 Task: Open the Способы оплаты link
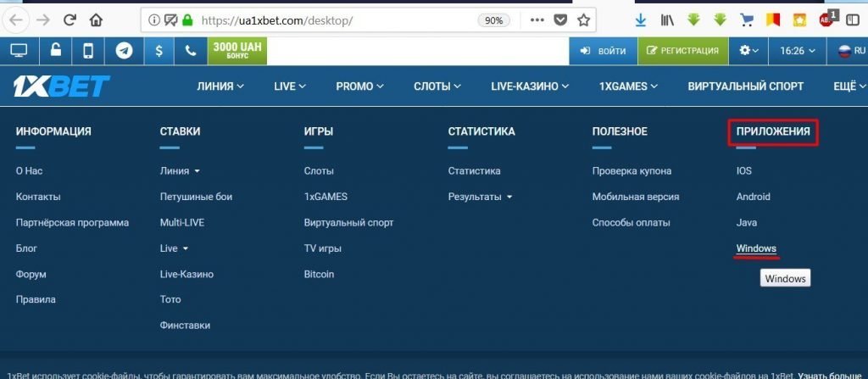click(x=631, y=223)
